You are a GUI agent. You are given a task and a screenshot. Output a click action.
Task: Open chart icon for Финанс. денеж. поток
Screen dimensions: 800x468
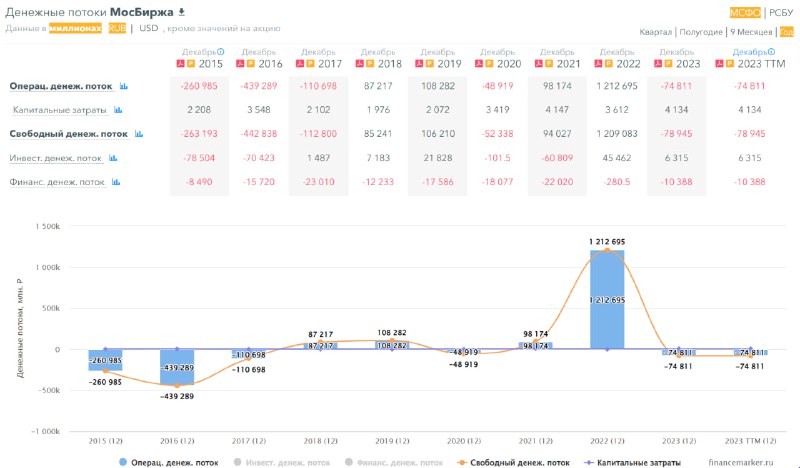coord(116,182)
